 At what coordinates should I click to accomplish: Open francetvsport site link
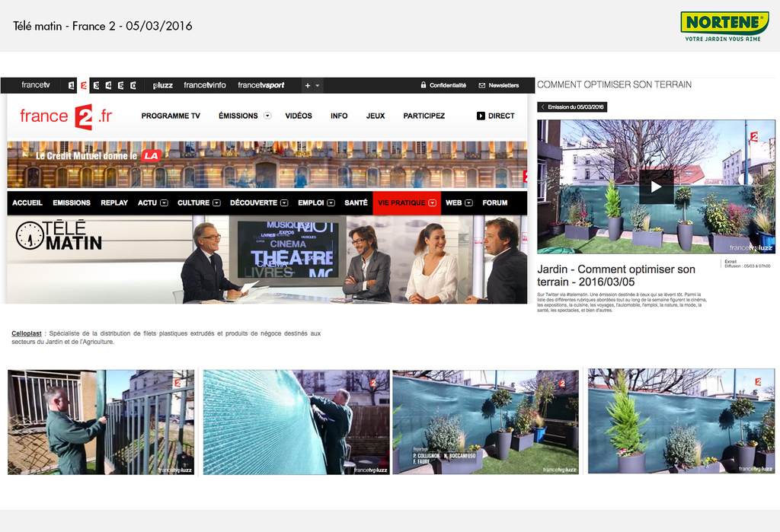pyautogui.click(x=261, y=85)
